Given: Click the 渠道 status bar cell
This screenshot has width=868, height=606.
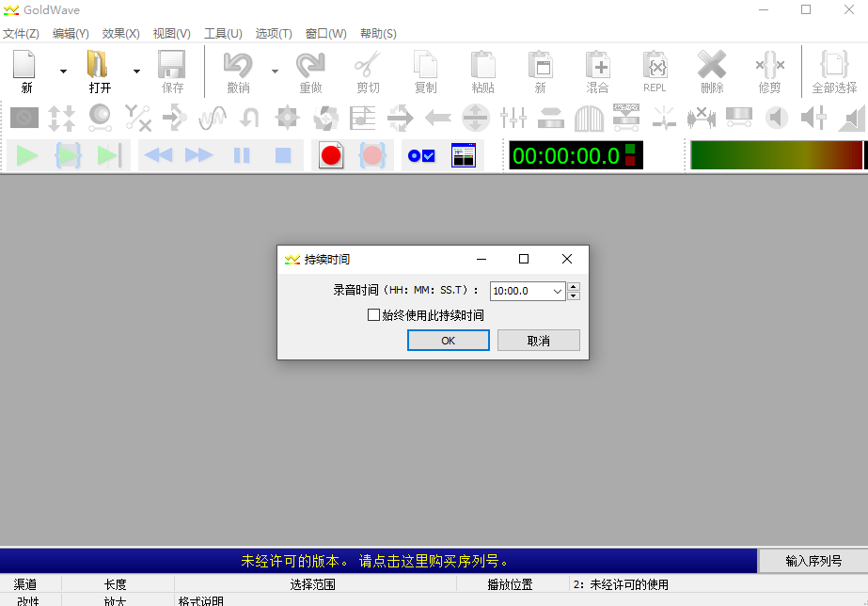Looking at the screenshot, I should pos(30,584).
